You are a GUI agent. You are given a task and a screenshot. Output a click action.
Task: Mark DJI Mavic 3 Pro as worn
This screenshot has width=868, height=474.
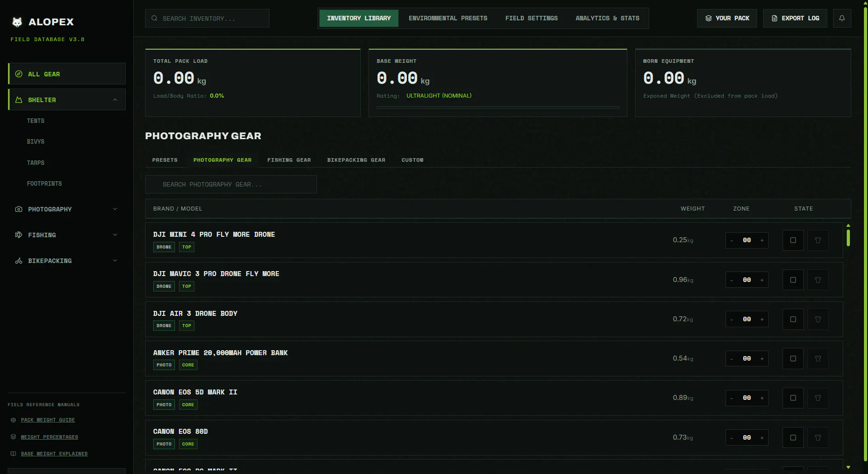818,280
